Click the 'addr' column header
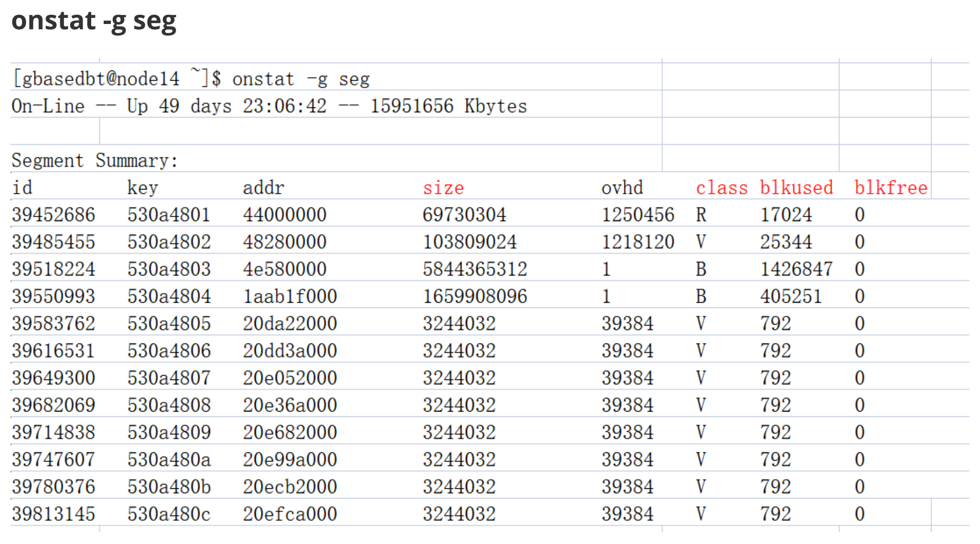This screenshot has height=544, width=980. (263, 188)
